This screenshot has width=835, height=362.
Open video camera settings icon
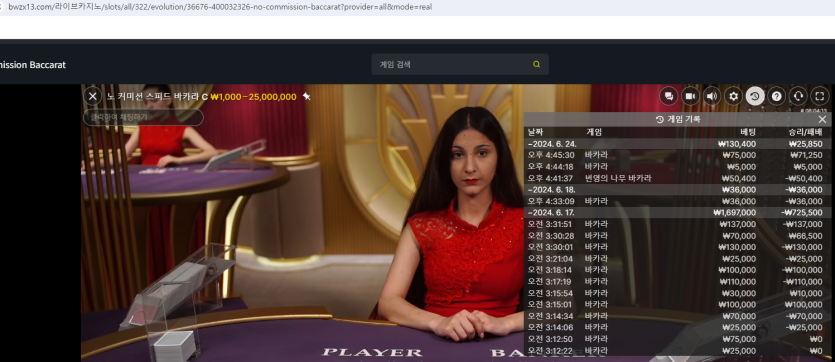[691, 96]
